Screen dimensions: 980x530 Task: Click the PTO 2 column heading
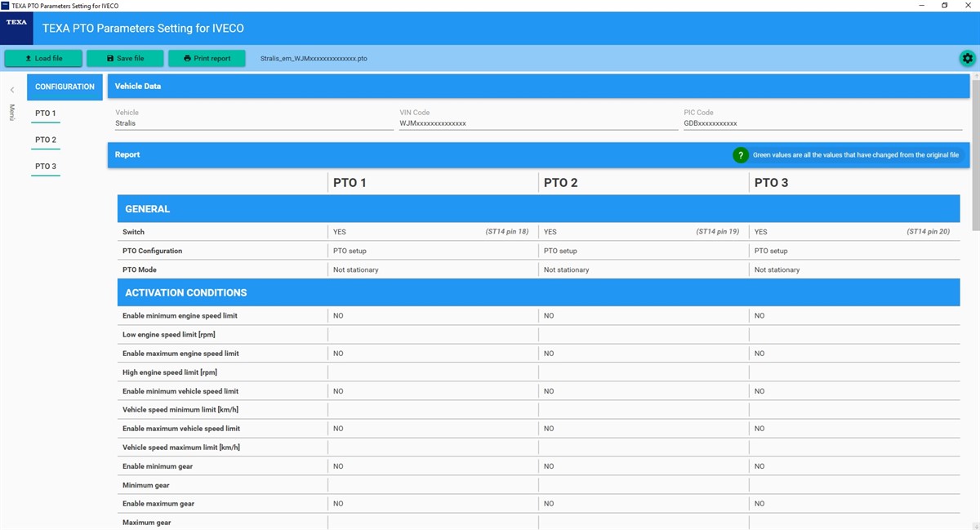(560, 183)
